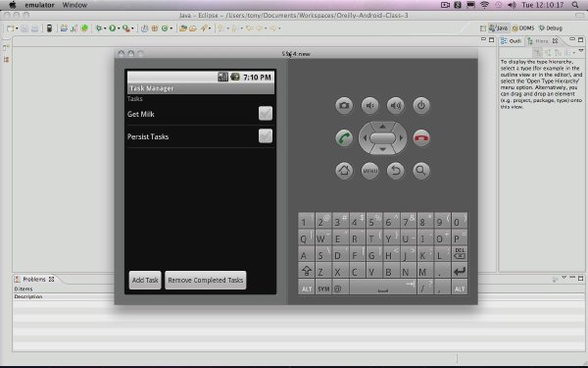Click the green call button
The image size is (588, 368).
click(344, 137)
